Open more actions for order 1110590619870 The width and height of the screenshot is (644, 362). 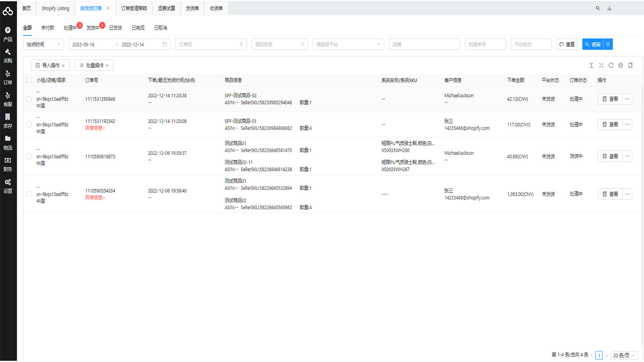coord(627,156)
